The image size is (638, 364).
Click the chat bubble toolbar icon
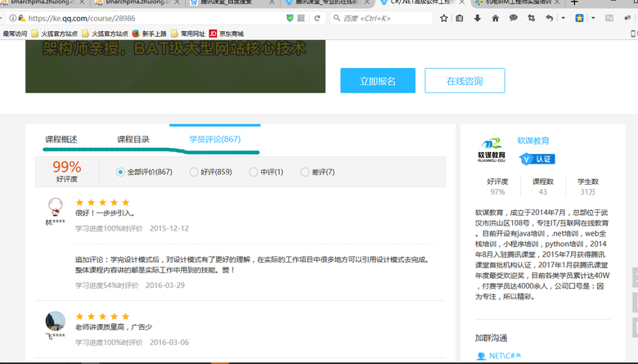tap(513, 18)
